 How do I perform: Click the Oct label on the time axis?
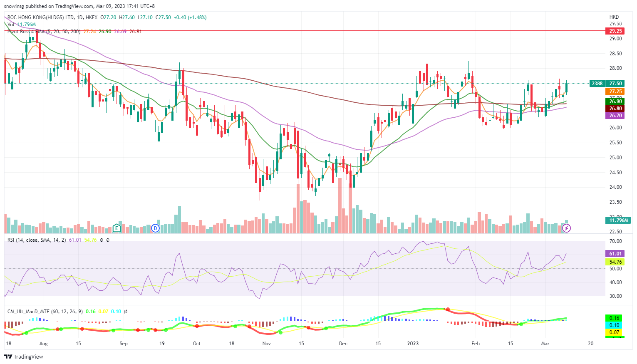click(197, 344)
